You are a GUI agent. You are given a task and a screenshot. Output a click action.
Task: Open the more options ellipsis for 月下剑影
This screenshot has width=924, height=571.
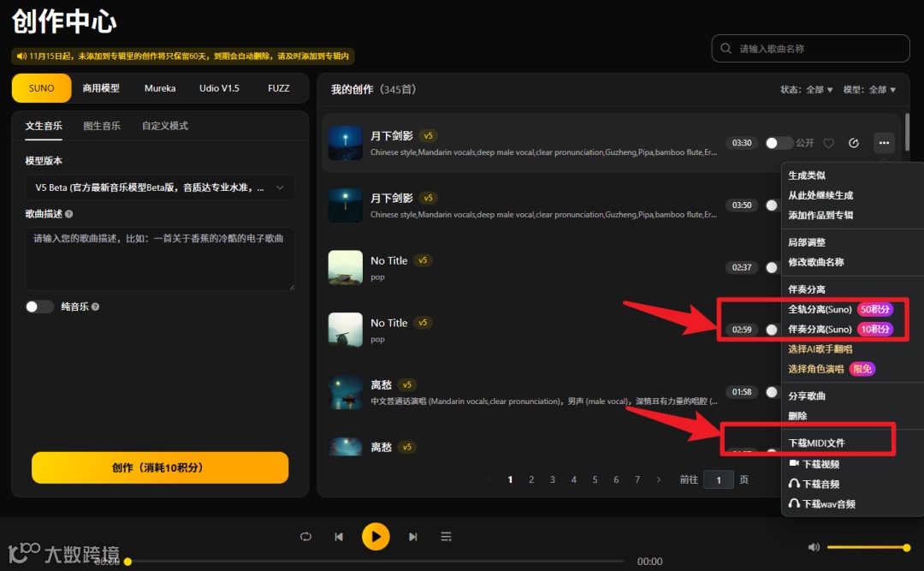tap(883, 143)
